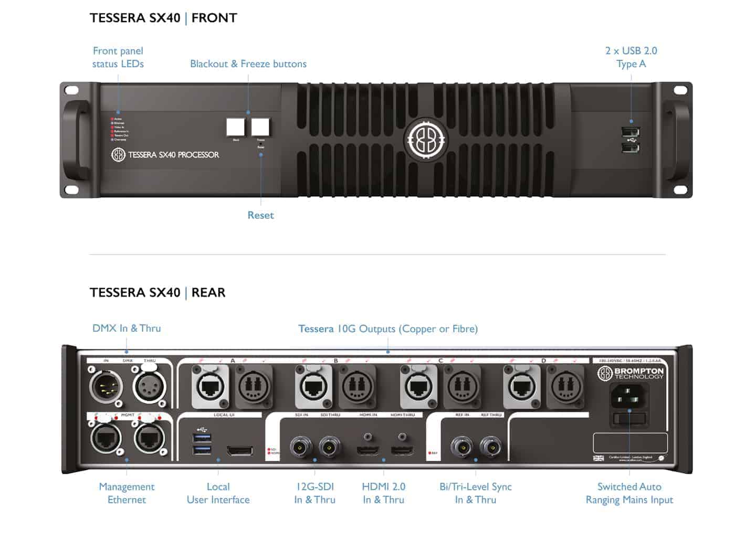
Task: Click the HDMI THRU port
Action: click(402, 450)
